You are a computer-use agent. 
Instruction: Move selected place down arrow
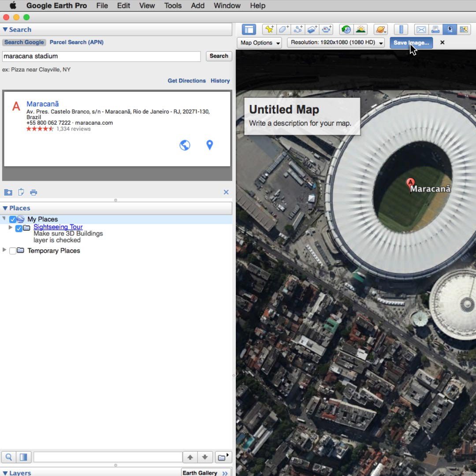point(205,457)
